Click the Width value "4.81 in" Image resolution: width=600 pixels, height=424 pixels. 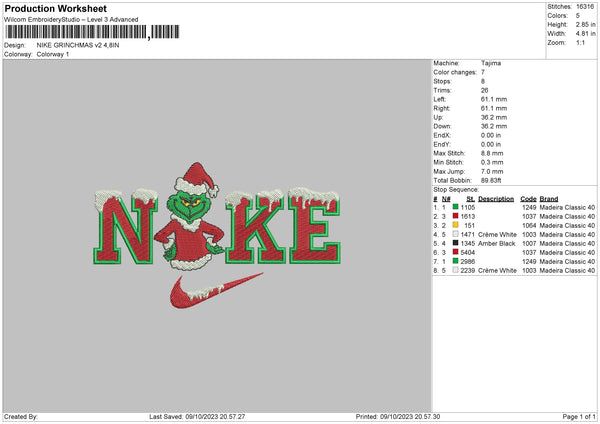pyautogui.click(x=585, y=34)
